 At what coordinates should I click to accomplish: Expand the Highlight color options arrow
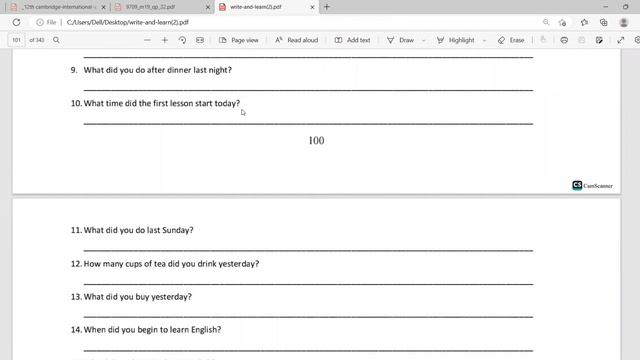(x=484, y=40)
